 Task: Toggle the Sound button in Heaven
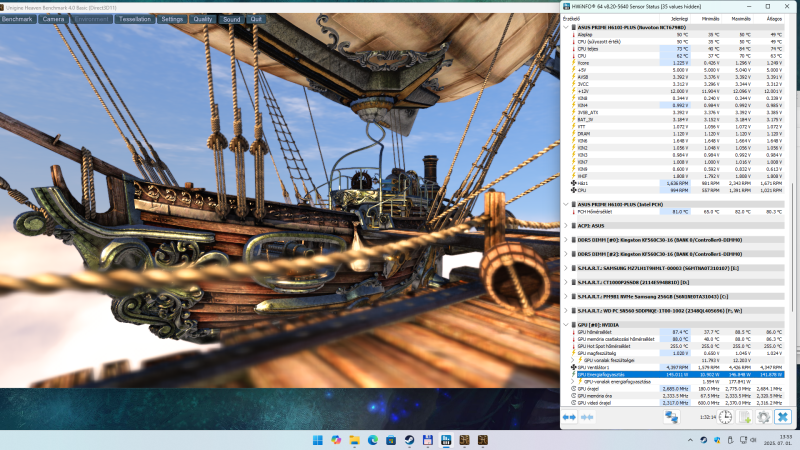231,19
